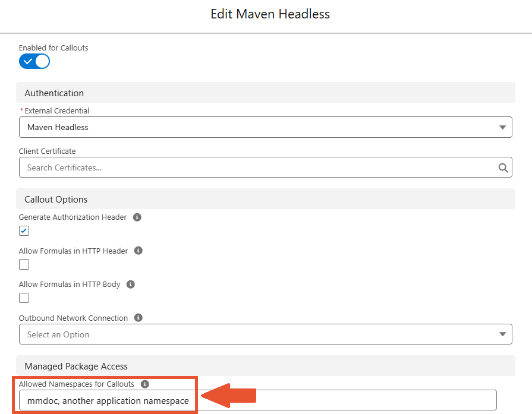Click the Generate Authorization Header label
Screen dimensions: 532x414
click(73, 217)
